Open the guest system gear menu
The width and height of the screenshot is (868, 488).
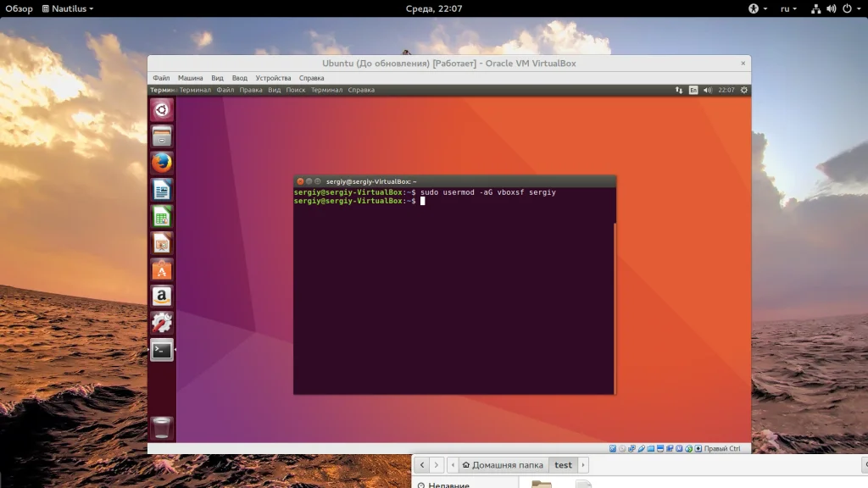[744, 90]
